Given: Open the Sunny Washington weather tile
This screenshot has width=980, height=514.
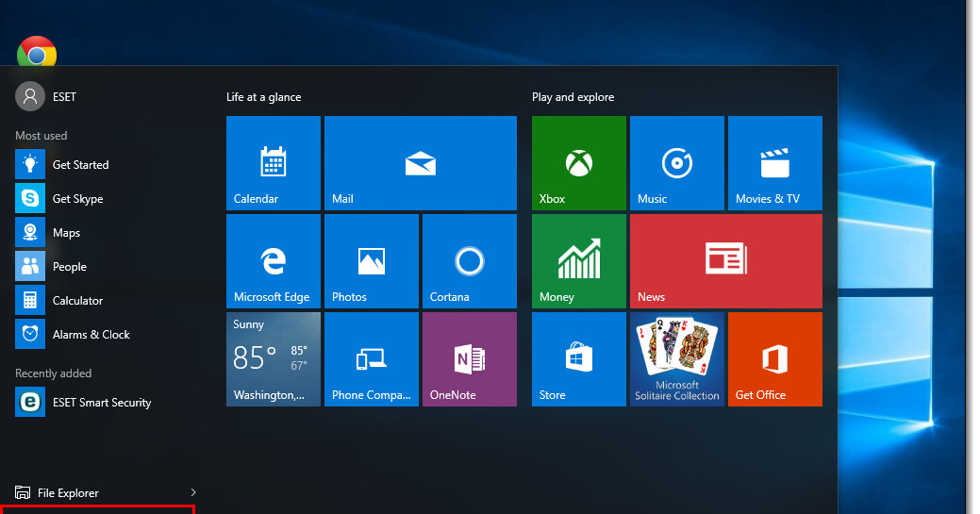Looking at the screenshot, I should (274, 359).
